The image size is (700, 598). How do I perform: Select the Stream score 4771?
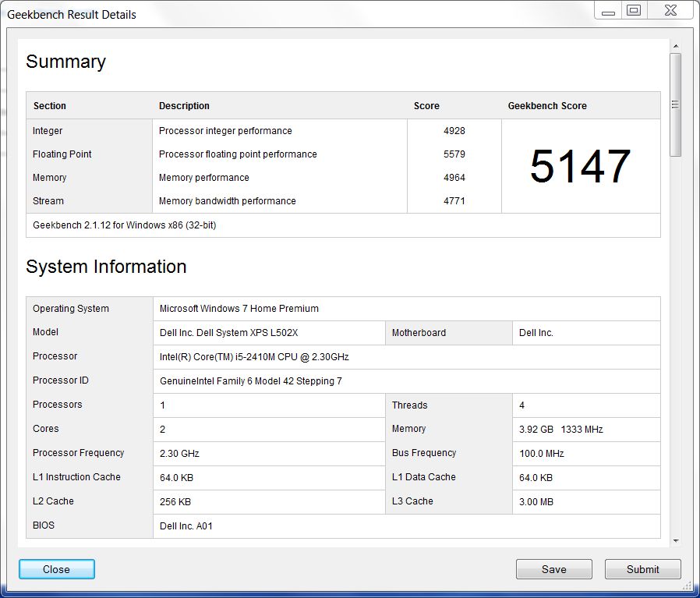[454, 201]
